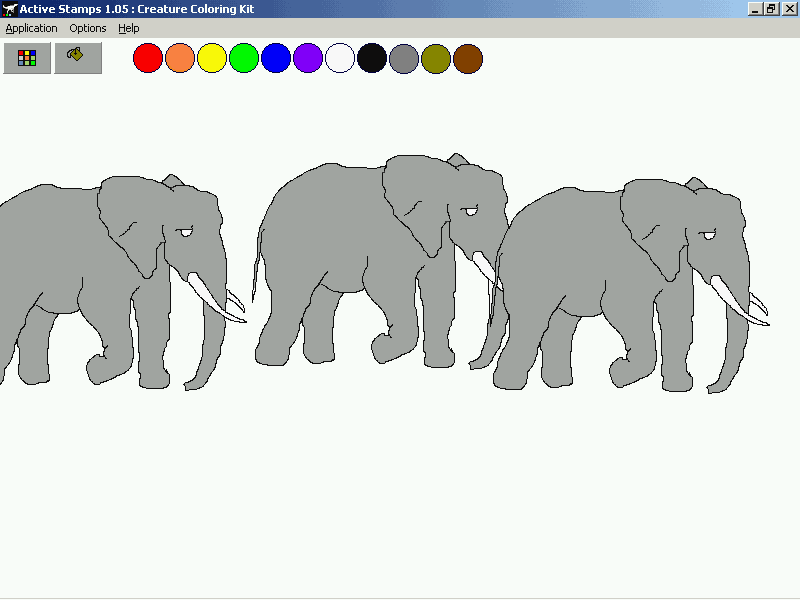Click the app icon in title bar
Viewport: 800px width, 600px height.
tap(9, 9)
